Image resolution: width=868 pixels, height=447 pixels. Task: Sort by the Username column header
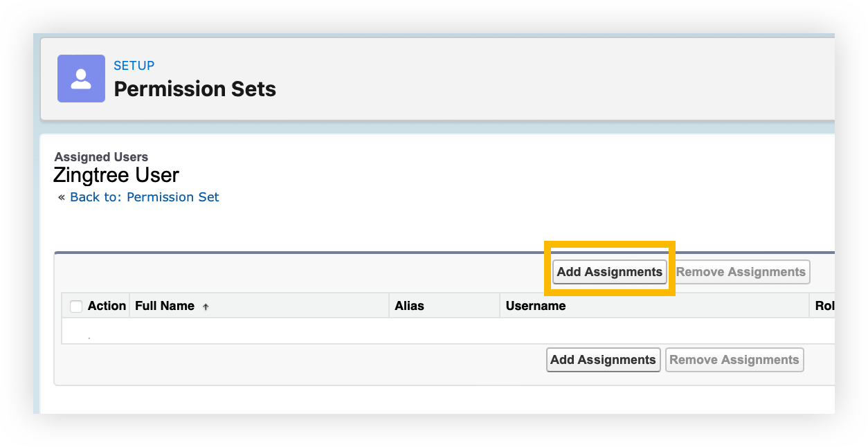pyautogui.click(x=535, y=306)
